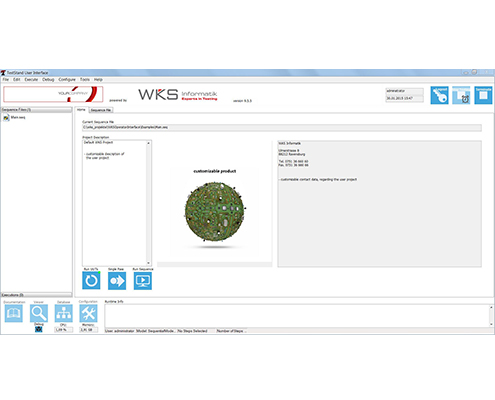This screenshot has height=400, width=495.
Task: Click the administrator user name field
Action: coord(404,91)
